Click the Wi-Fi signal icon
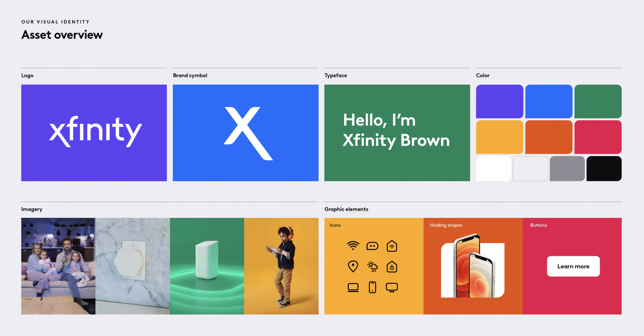The height and width of the screenshot is (336, 644). pyautogui.click(x=353, y=246)
